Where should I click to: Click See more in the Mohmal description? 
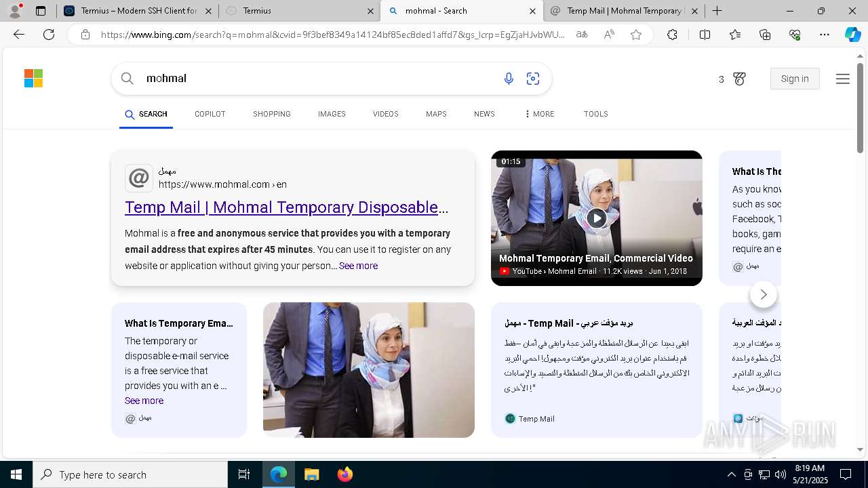(358, 266)
